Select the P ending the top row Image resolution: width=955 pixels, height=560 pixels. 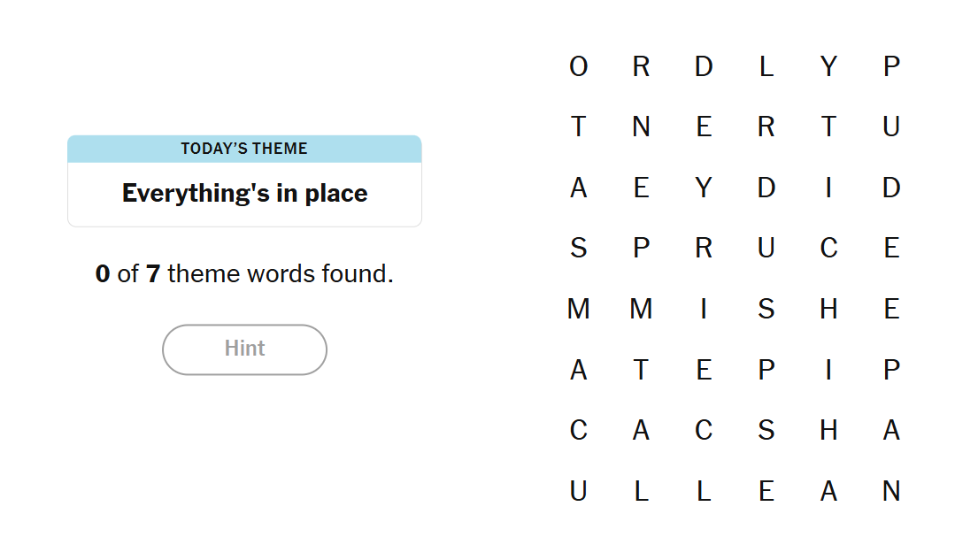[891, 67]
